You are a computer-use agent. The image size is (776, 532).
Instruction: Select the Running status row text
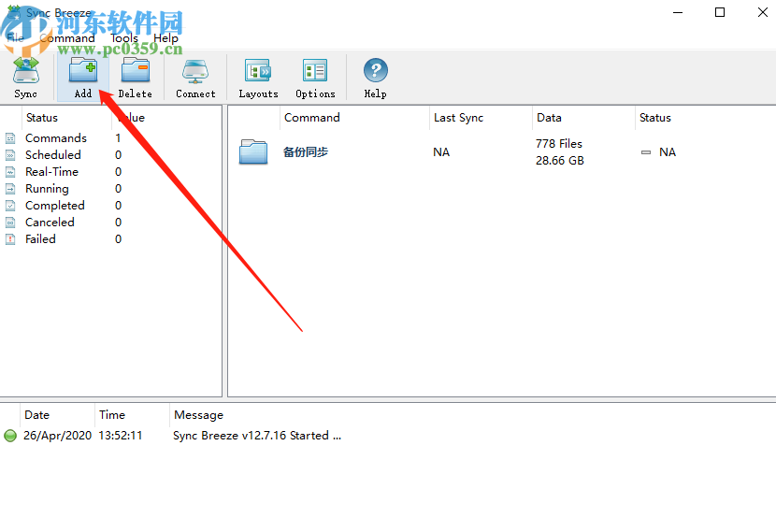click(x=47, y=189)
